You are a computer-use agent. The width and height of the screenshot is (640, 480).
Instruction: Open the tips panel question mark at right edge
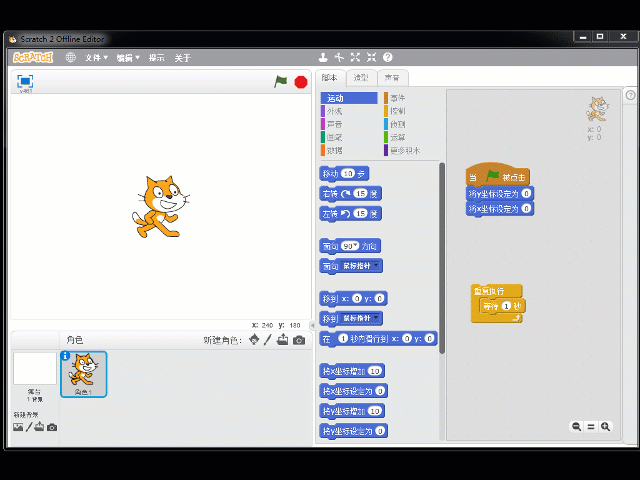631,95
